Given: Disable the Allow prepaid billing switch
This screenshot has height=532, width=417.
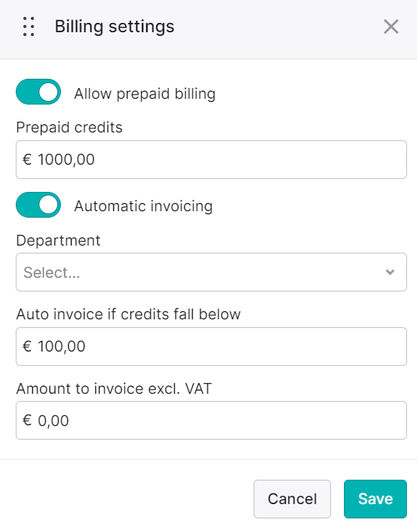Looking at the screenshot, I should (39, 92).
